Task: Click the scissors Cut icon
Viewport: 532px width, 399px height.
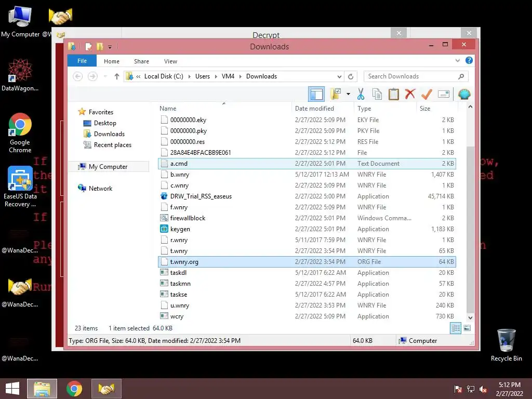Action: pos(361,94)
